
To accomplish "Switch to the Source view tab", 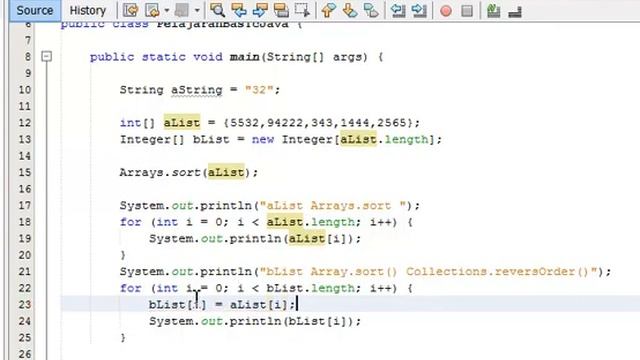I will [x=35, y=10].
